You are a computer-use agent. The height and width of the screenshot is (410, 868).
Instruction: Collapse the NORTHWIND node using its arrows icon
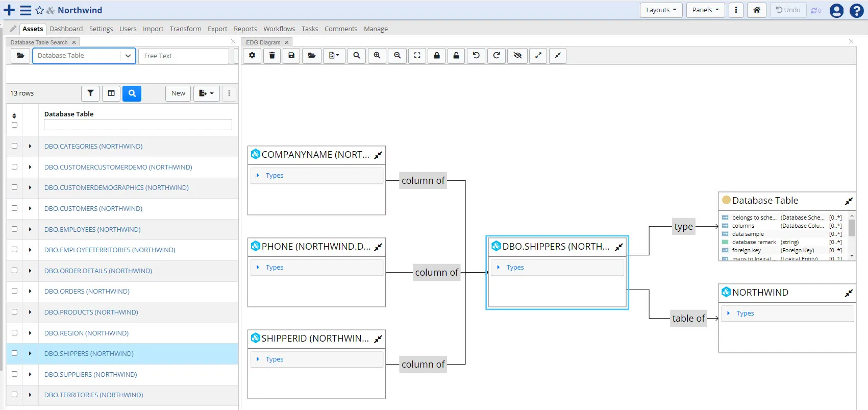pyautogui.click(x=849, y=293)
